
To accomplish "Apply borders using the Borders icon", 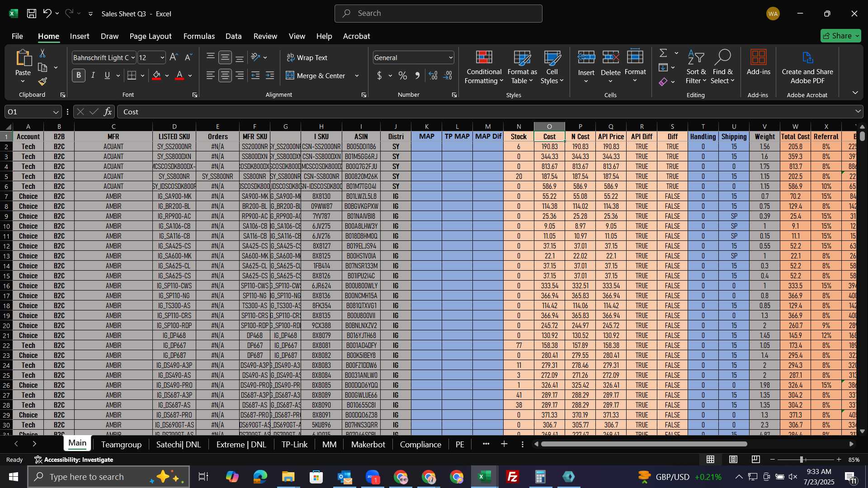I will tap(132, 75).
